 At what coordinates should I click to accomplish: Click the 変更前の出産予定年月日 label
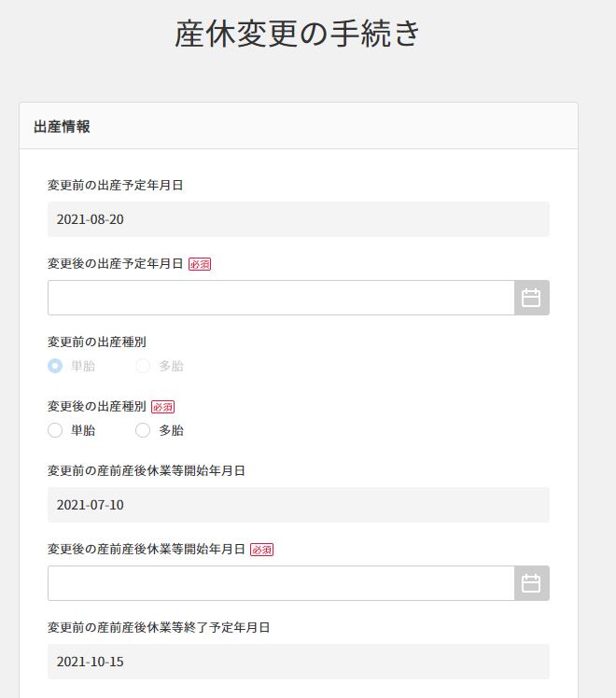(116, 185)
